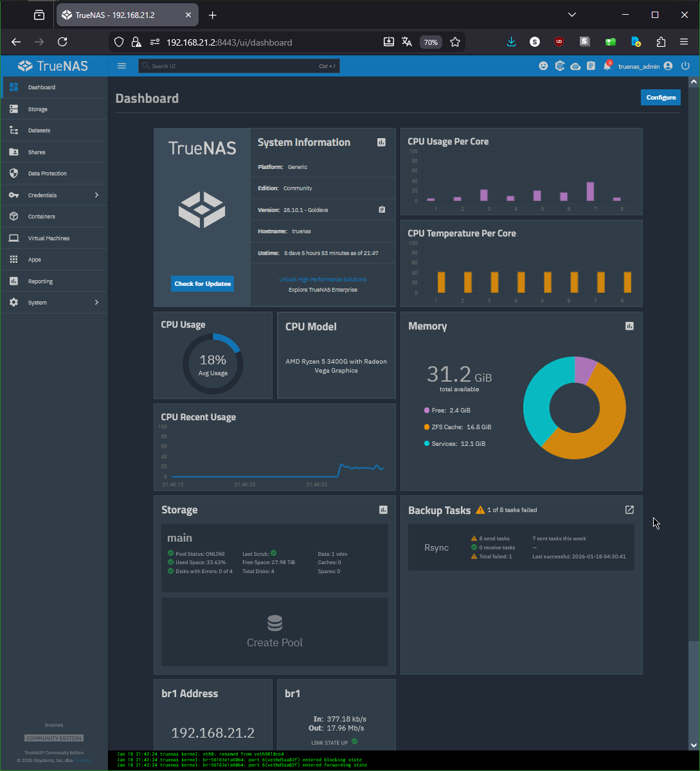The width and height of the screenshot is (700, 771).
Task: Open the list all tabs dropdown
Action: pos(572,15)
